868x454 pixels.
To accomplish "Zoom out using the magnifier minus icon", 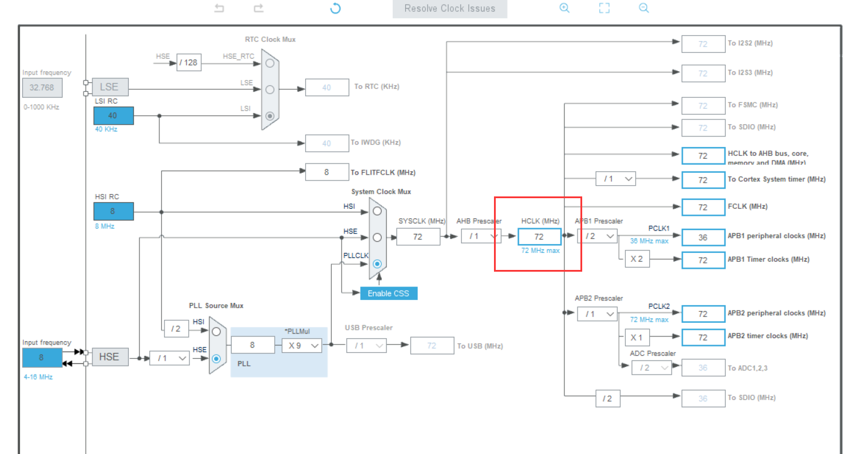I will 643,8.
